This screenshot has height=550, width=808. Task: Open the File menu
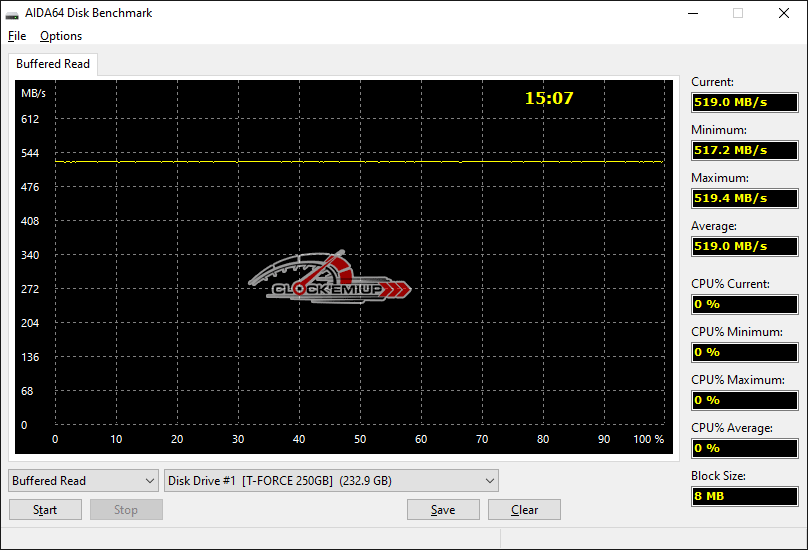[x=16, y=36]
